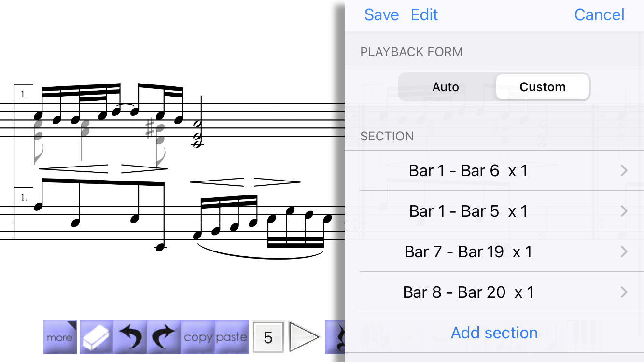Cancel the playback form panel
This screenshot has width=644, height=362.
[599, 15]
